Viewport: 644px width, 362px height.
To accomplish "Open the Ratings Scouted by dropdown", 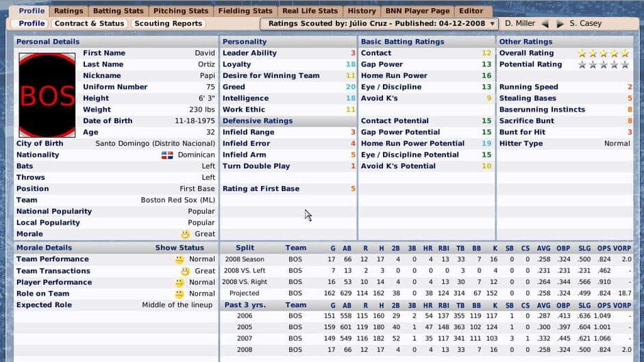I will pyautogui.click(x=379, y=23).
